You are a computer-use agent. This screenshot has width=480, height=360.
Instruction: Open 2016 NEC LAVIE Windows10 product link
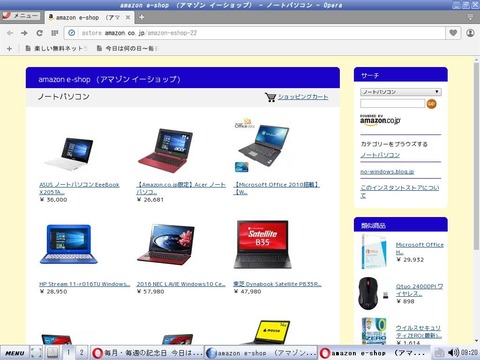181,284
